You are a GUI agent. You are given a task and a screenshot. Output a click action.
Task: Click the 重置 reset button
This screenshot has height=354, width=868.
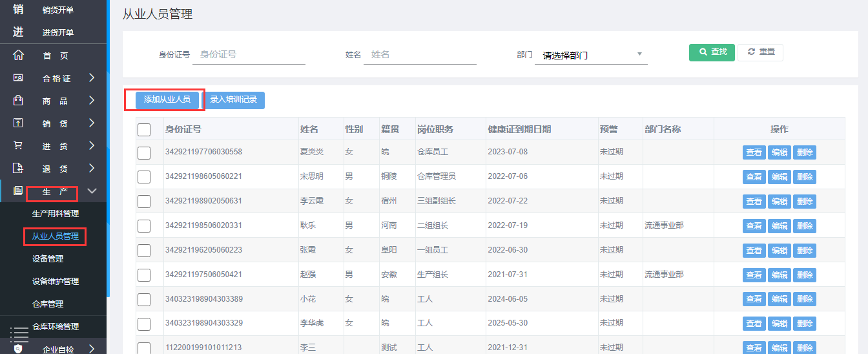pos(761,52)
